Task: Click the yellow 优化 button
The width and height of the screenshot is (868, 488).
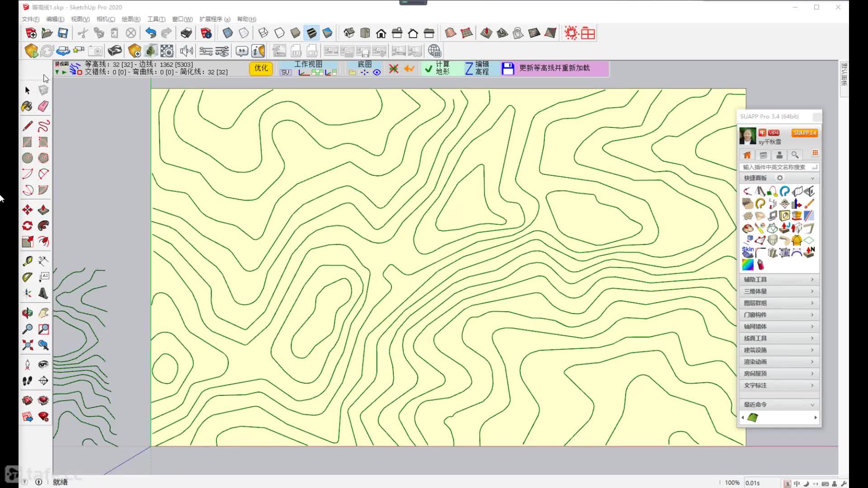Action: 261,68
